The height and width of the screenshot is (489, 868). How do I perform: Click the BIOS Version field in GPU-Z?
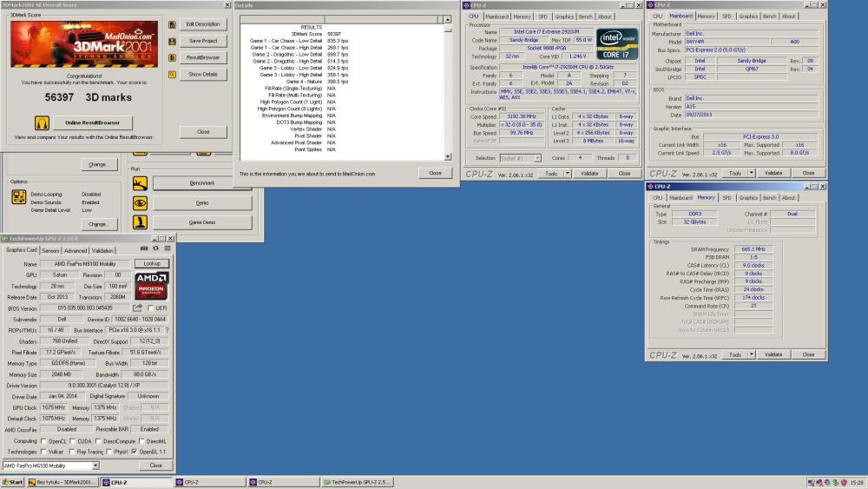click(x=85, y=308)
